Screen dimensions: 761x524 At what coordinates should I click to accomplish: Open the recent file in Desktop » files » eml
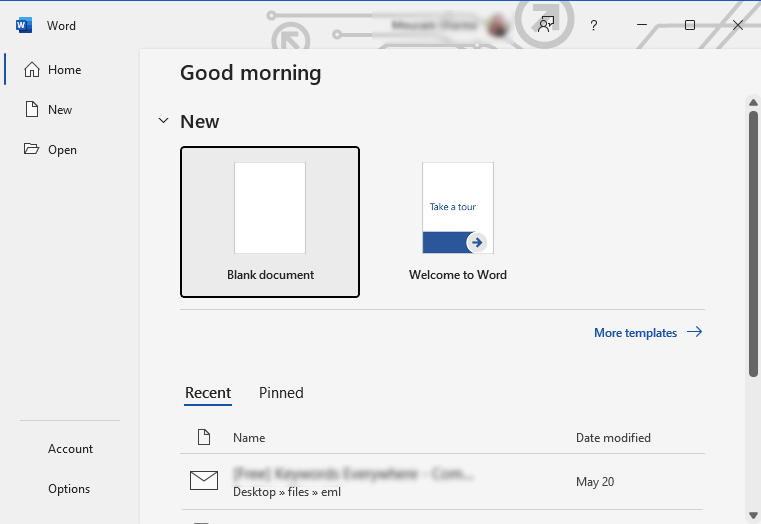pos(442,482)
